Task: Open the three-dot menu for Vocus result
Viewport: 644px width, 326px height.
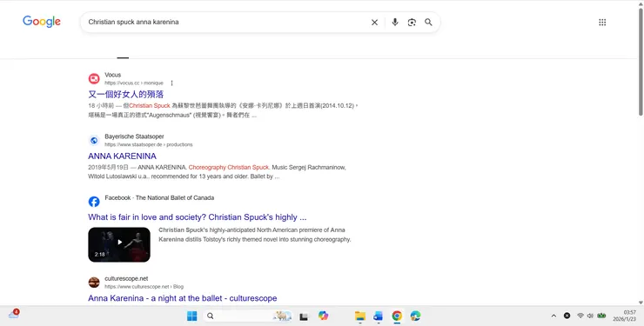Action: 171,83
